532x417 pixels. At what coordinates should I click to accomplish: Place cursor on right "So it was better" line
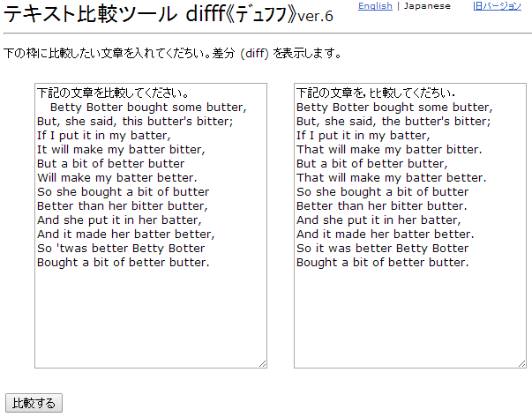[383, 249]
